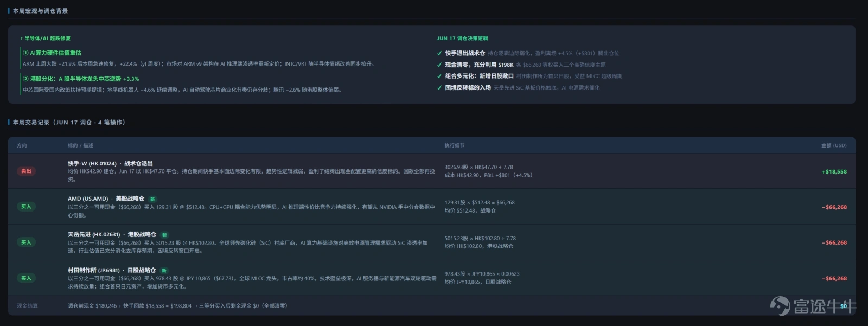Click the AMD description mentioning CPU+GPU 耦合能力
Image resolution: width=868 pixels, height=326 pixels.
point(251,211)
